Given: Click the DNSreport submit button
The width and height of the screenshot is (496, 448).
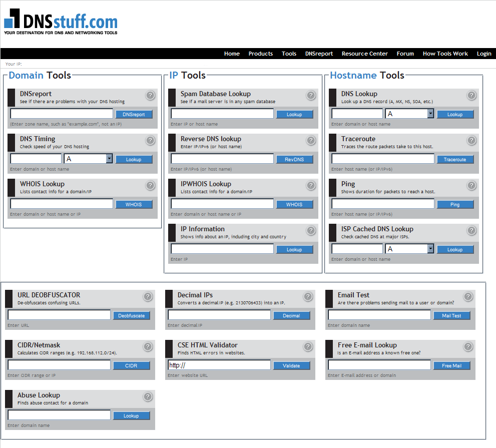Looking at the screenshot, I should point(134,114).
